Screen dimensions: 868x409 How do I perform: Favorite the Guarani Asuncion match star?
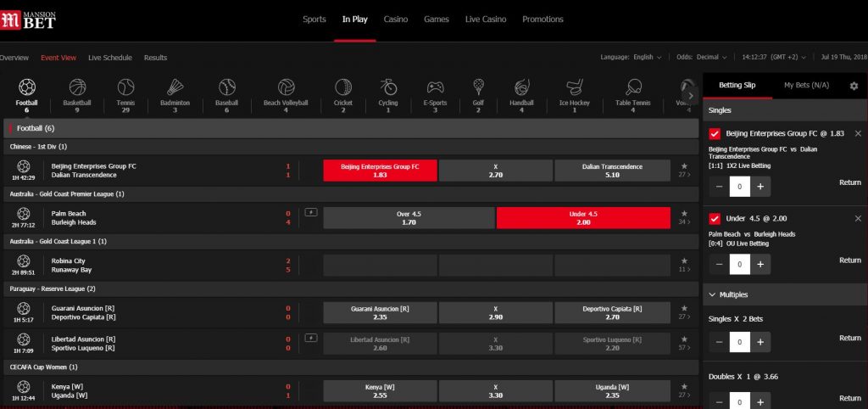[684, 308]
